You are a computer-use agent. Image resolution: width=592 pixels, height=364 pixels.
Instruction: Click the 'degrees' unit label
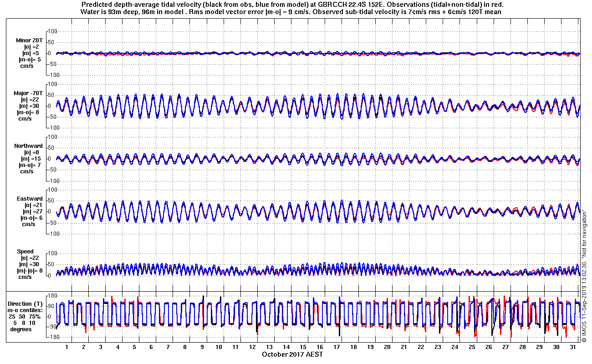(21, 329)
